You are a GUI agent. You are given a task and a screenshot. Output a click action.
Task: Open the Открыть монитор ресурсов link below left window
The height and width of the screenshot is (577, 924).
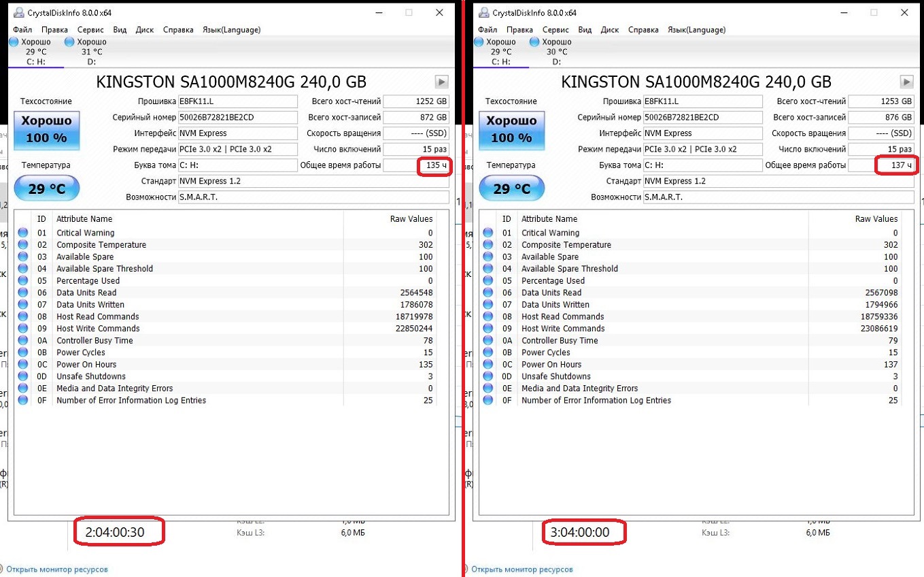pos(56,570)
